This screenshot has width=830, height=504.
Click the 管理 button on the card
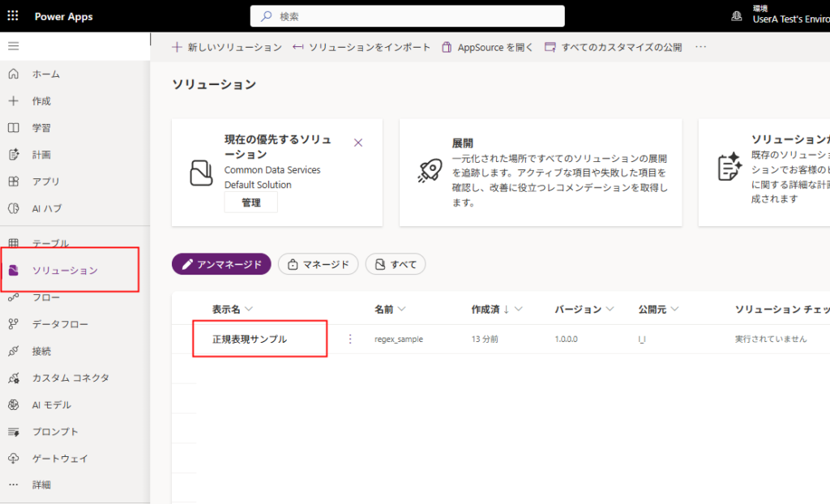click(251, 203)
